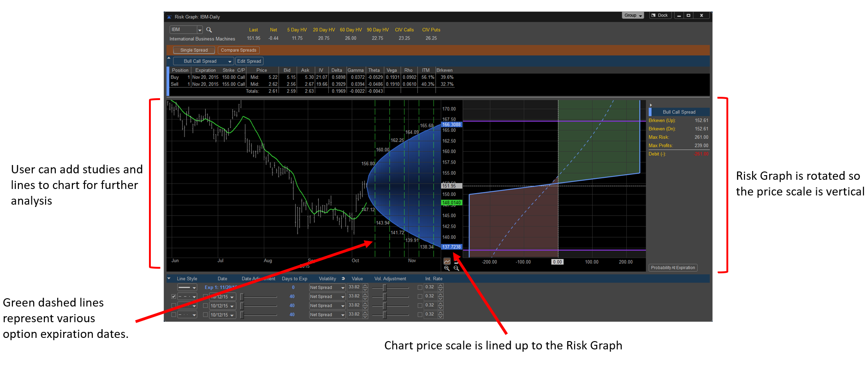Viewport: 868px width, 366px height.
Task: Click the Edit Spread button
Action: (x=249, y=61)
